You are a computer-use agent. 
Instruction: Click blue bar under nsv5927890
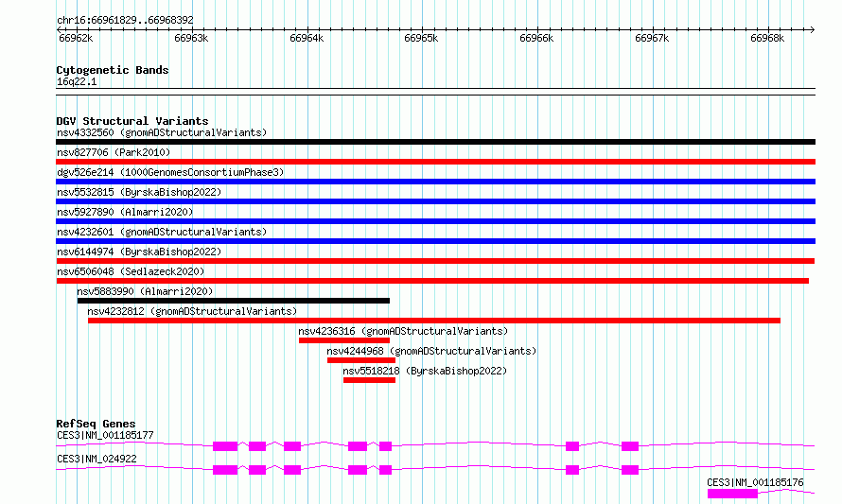tap(435, 221)
